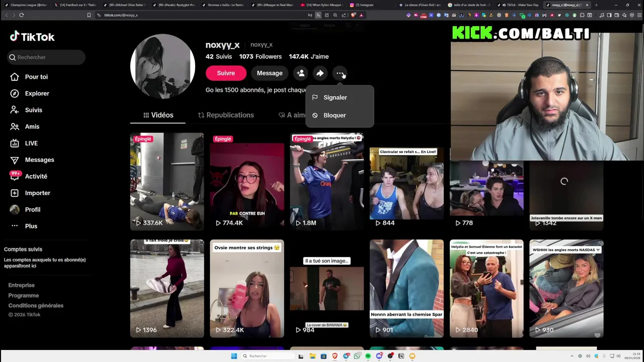
Task: Open the 'chemise Spar' video
Action: (x=407, y=289)
